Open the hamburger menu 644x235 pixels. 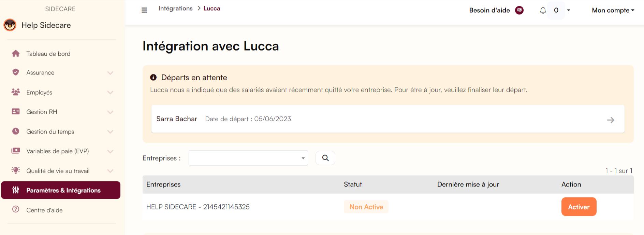click(144, 10)
